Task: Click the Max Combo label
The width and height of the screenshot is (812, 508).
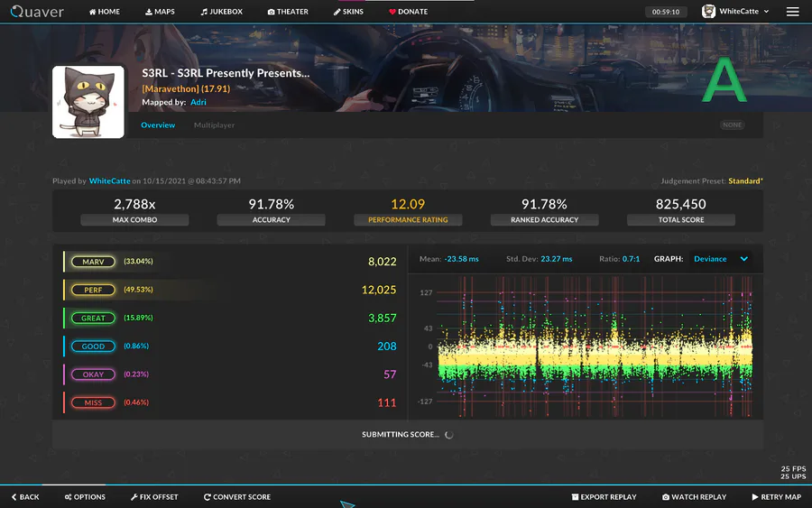Action: pyautogui.click(x=134, y=219)
